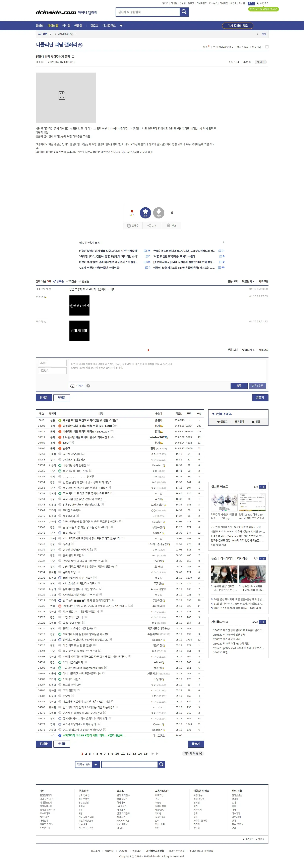This screenshot has width=304, height=868.
Task: Click the broken image placeholder in the post
Action: tap(66, 98)
